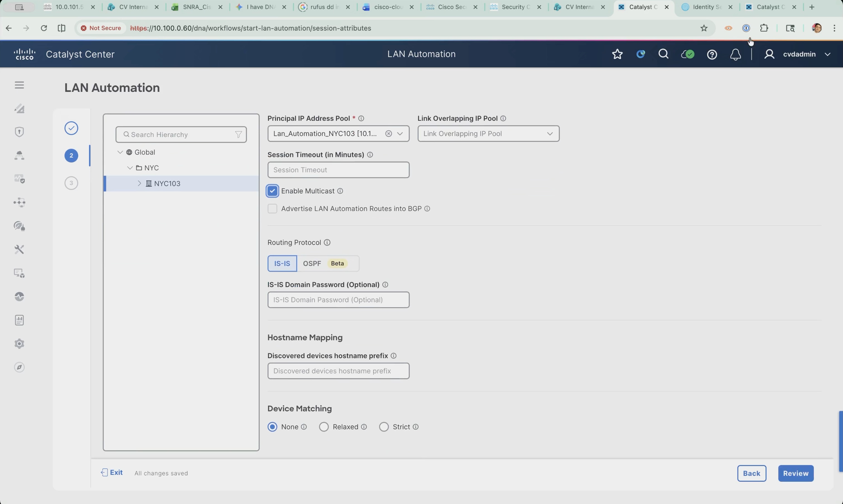Open the Workflows sidebar icon

[19, 202]
